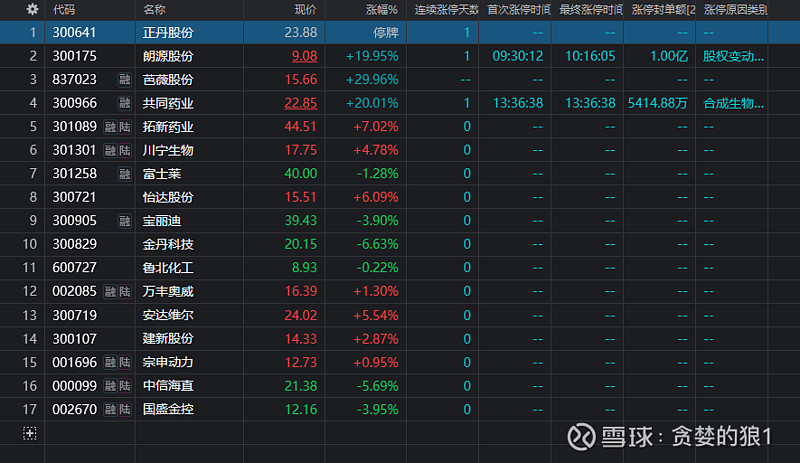Image resolution: width=800 pixels, height=463 pixels.
Task: Sort by the 现价 column header
Action: pos(306,10)
